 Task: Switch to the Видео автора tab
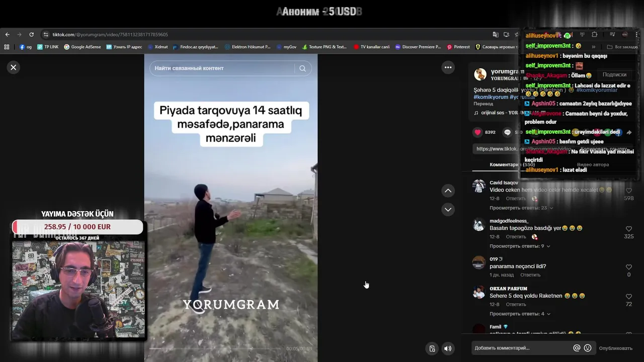(593, 165)
